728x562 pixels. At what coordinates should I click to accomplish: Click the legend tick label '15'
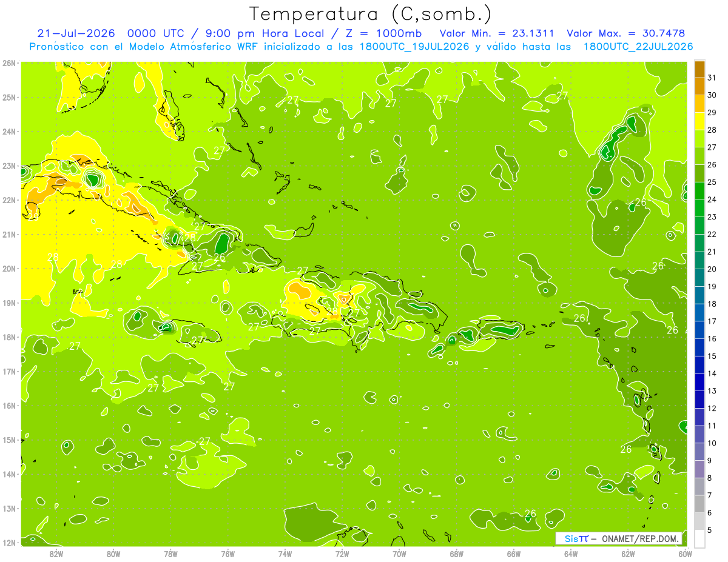(712, 356)
